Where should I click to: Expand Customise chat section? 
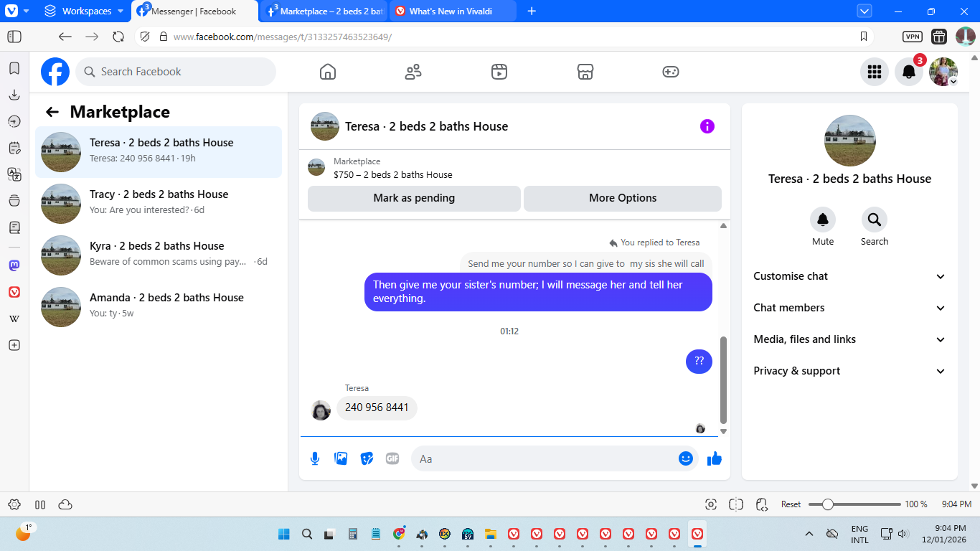click(x=849, y=276)
